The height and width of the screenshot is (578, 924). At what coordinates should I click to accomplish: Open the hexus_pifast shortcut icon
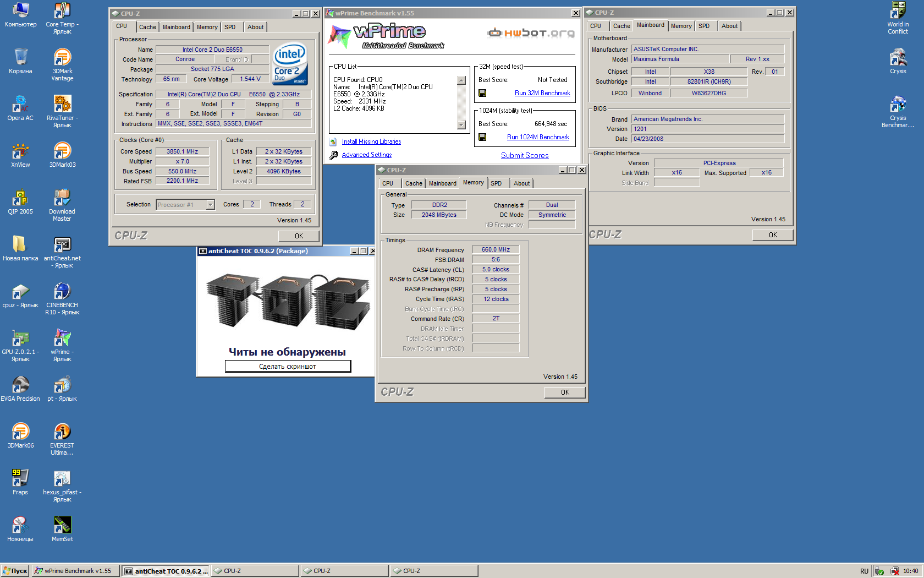point(62,478)
